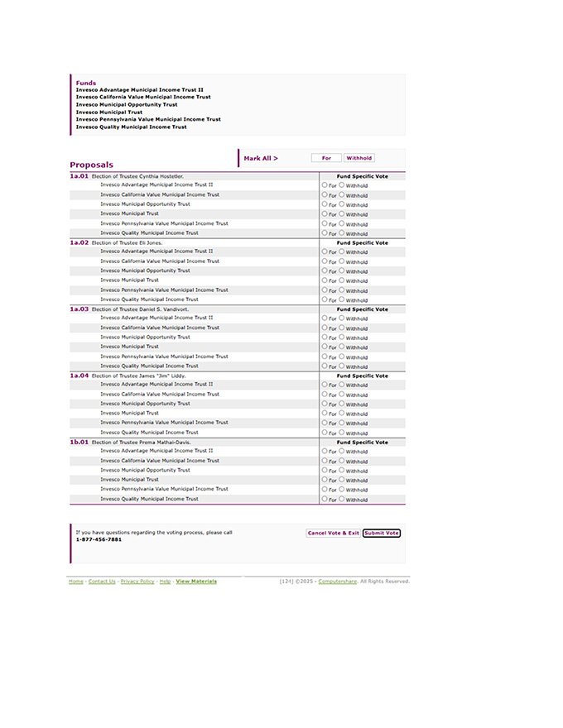Click the Mark All 'For' button

pos(326,158)
